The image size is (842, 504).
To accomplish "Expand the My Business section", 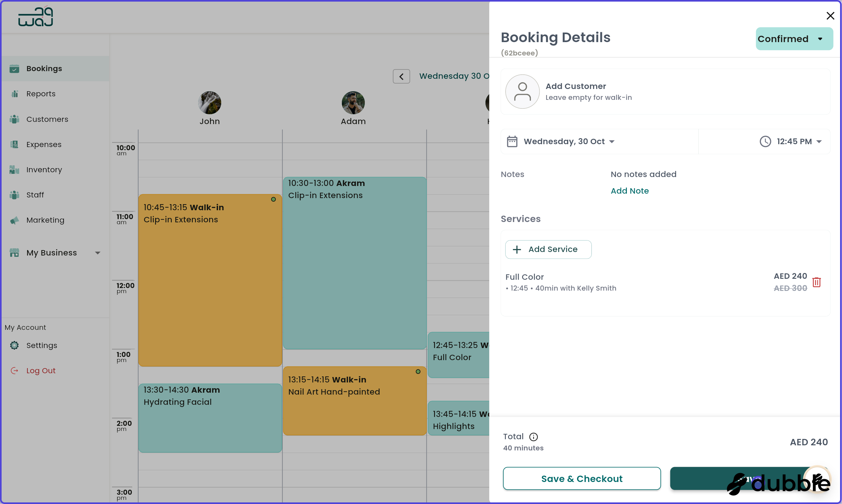I will click(98, 253).
